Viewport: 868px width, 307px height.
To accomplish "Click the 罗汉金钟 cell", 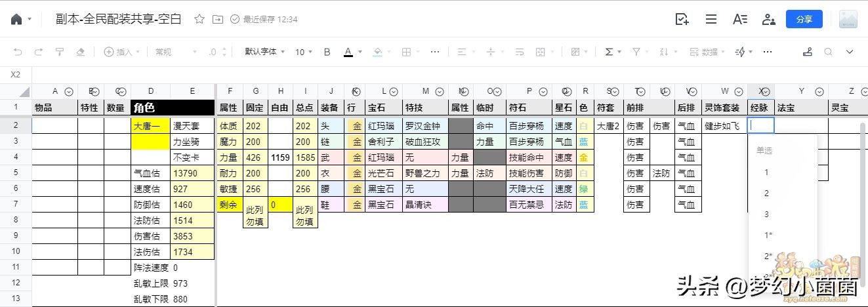I will 426,125.
